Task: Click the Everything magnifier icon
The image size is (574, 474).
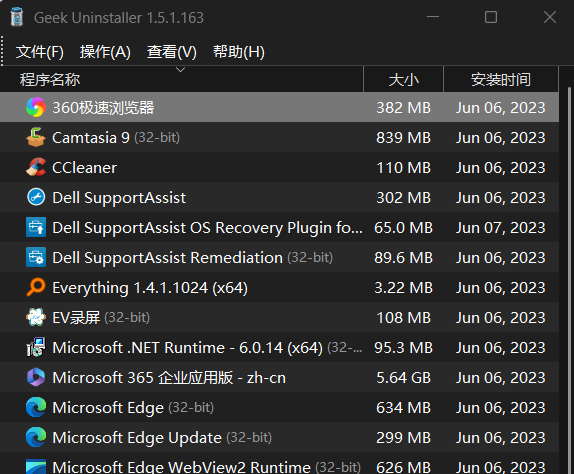Action: coord(36,287)
